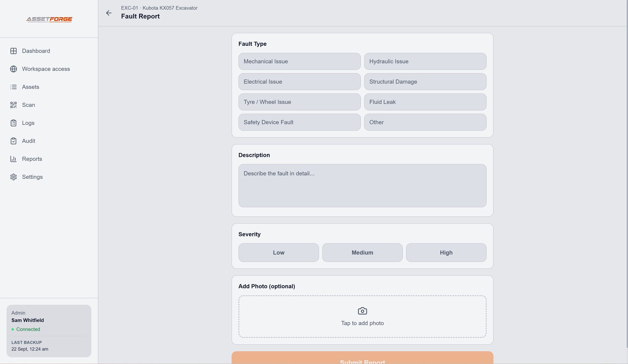The width and height of the screenshot is (628, 364).
Task: Click the Reports bar chart icon
Action: pyautogui.click(x=13, y=159)
